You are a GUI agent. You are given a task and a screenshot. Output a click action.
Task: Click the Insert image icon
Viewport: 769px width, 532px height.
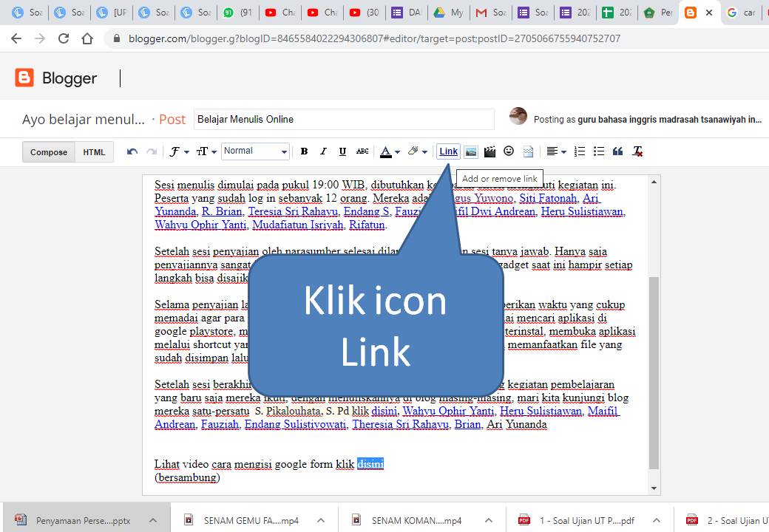tap(471, 151)
